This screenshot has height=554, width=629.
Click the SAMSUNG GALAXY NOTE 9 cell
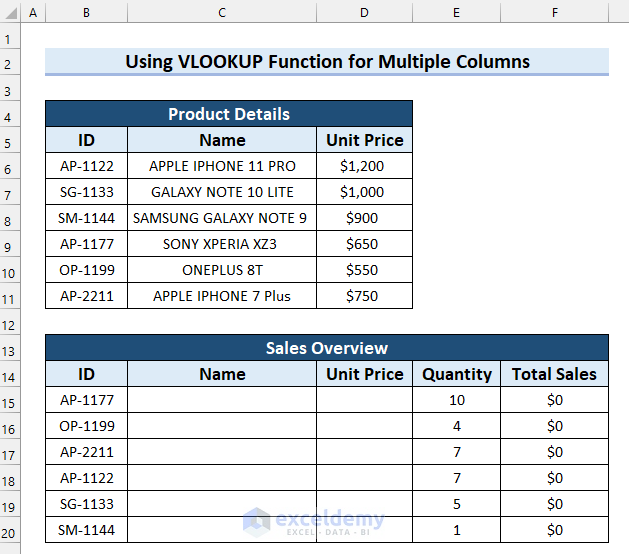coord(222,218)
